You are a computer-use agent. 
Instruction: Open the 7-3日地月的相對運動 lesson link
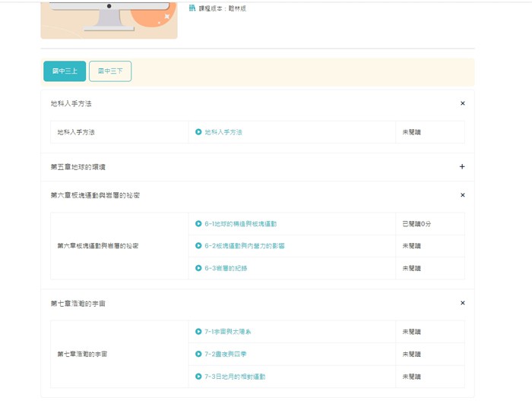tap(235, 377)
